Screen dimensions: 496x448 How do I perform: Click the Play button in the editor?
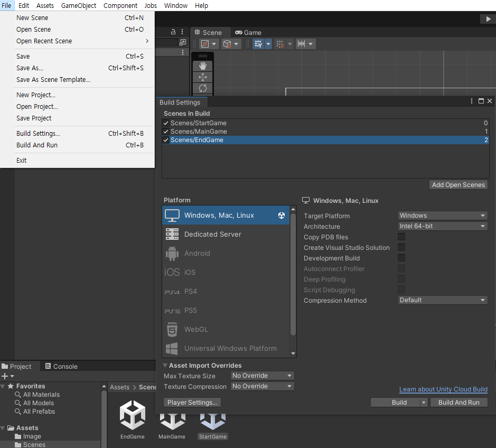(x=488, y=19)
